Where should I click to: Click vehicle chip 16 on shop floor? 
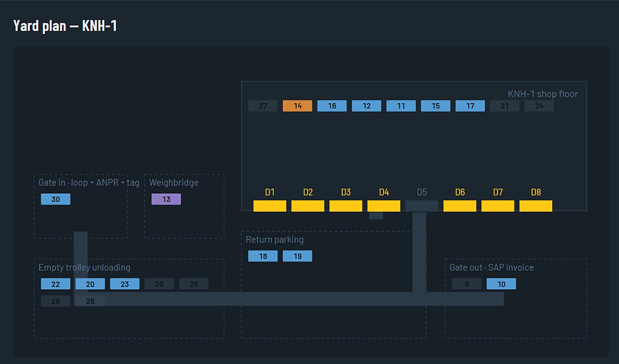(x=332, y=106)
